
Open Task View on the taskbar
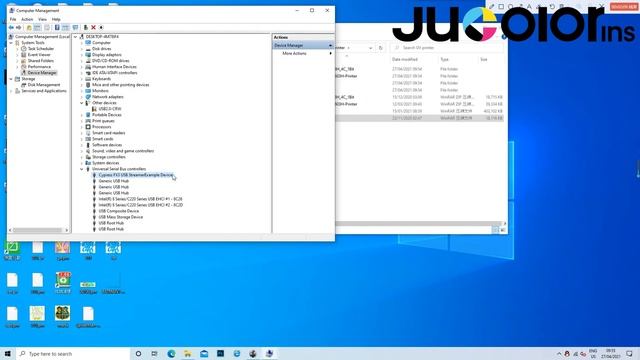154,353
